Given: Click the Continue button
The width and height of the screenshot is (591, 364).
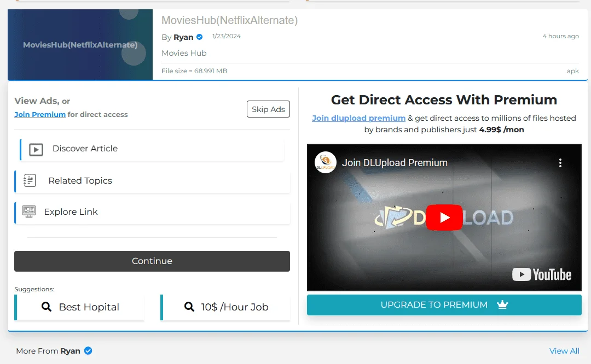Looking at the screenshot, I should tap(152, 261).
